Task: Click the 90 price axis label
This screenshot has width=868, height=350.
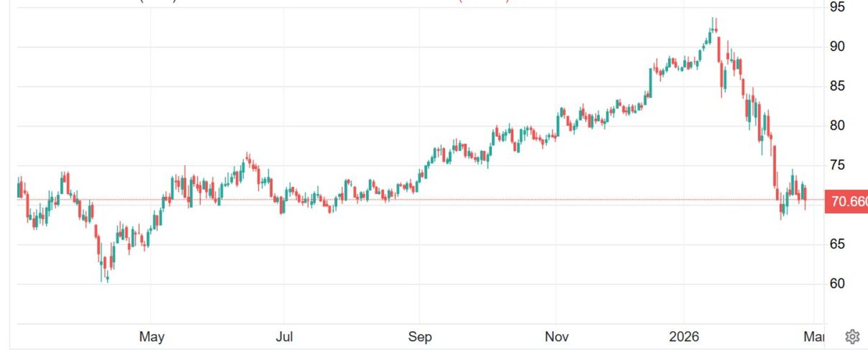Action: tap(837, 47)
